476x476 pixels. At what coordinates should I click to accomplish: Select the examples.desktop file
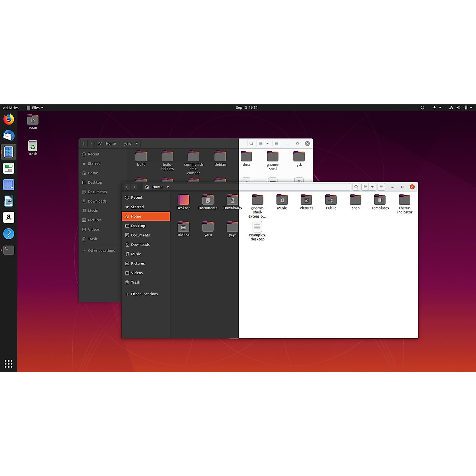coord(257,228)
